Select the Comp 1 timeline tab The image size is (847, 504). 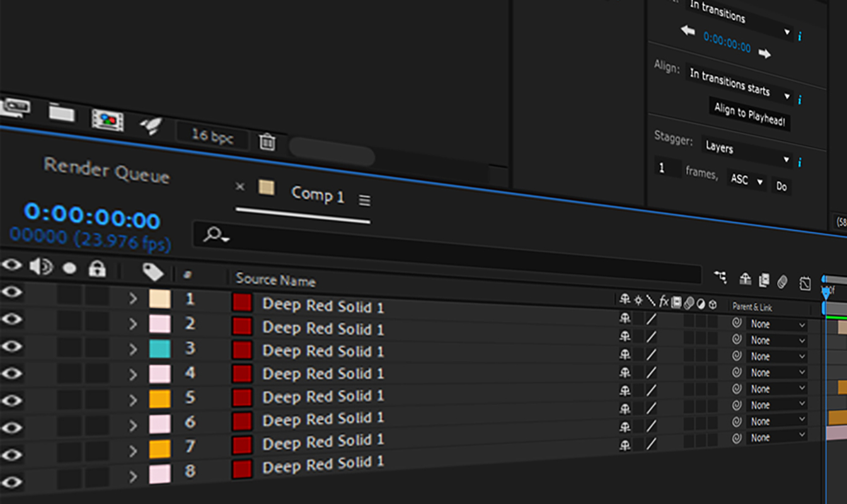pyautogui.click(x=318, y=195)
